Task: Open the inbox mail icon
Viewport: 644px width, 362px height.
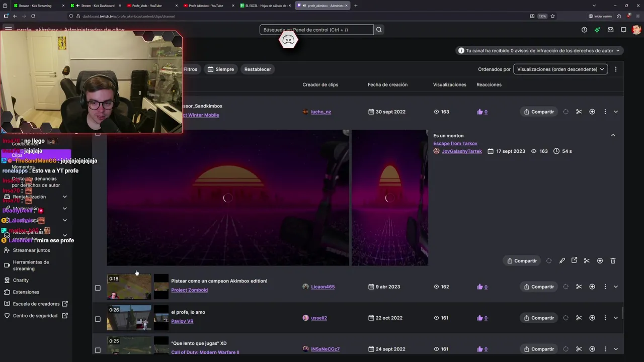Action: [x=610, y=30]
